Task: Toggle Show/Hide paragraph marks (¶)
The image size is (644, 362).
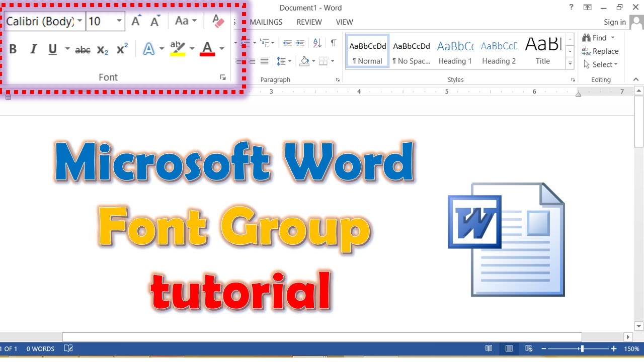Action: [333, 43]
